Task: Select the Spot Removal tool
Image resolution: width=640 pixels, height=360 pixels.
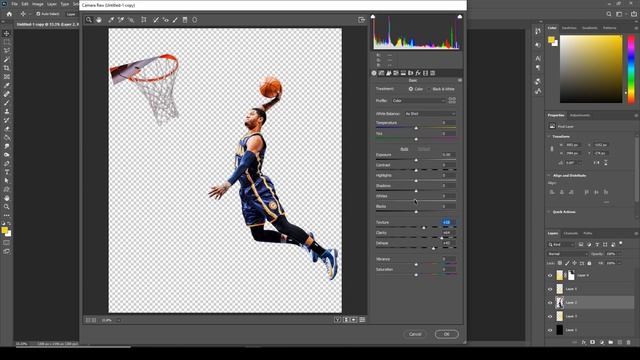Action: point(156,20)
